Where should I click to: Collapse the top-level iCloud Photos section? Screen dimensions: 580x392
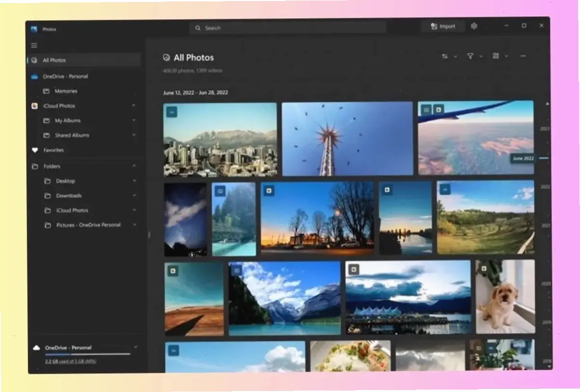coord(134,105)
